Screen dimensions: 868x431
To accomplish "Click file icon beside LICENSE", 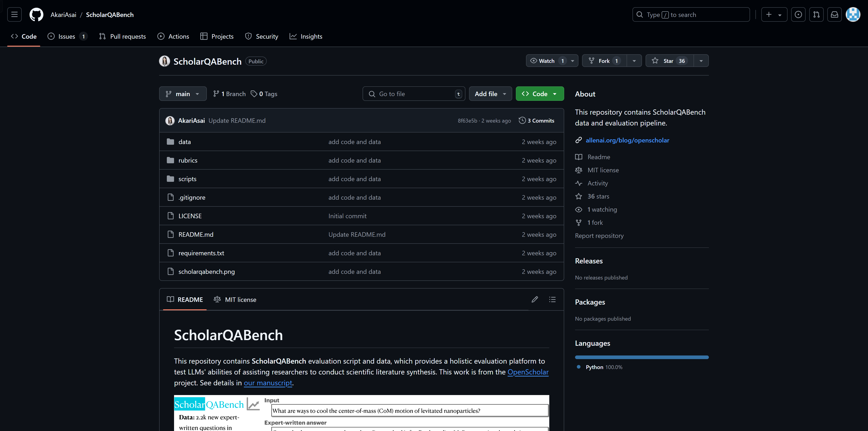I will point(170,216).
